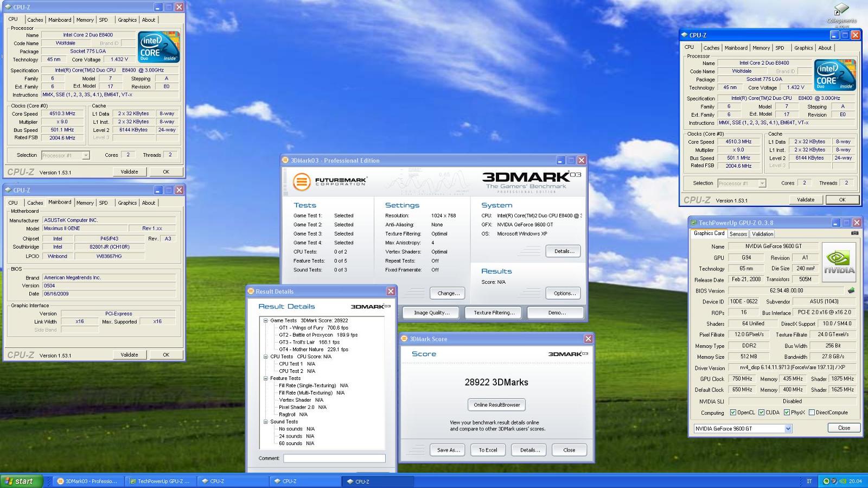Open the Graphics tab in the CPU-Z Mainboard window
The height and width of the screenshot is (488, 868).
(x=127, y=203)
